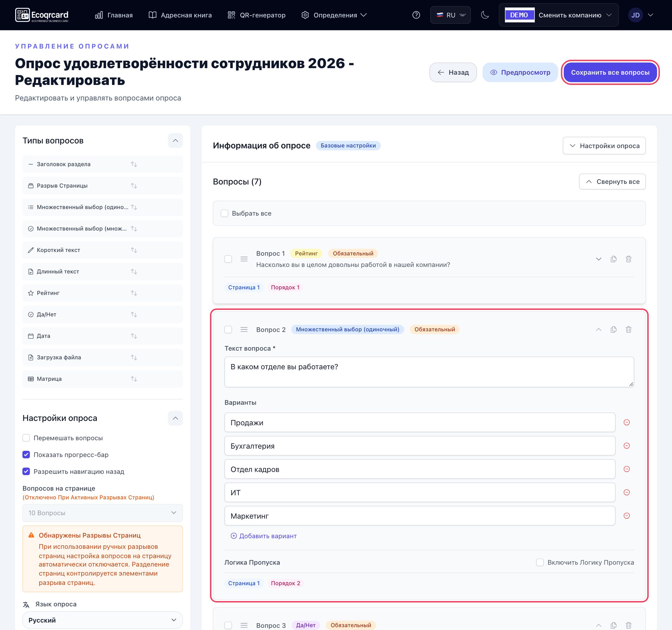Screen dimensions: 672x630
Task: Click the sort arrows next to Матрица type
Action: (x=134, y=379)
